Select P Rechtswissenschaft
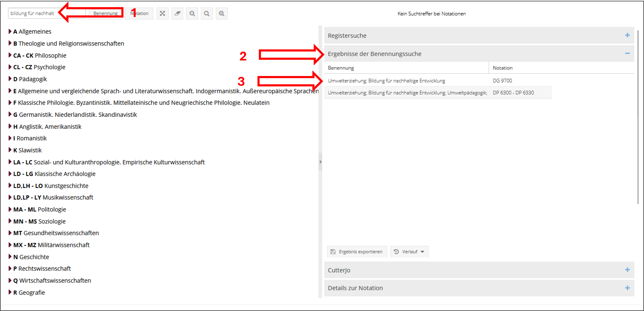 (x=42, y=268)
